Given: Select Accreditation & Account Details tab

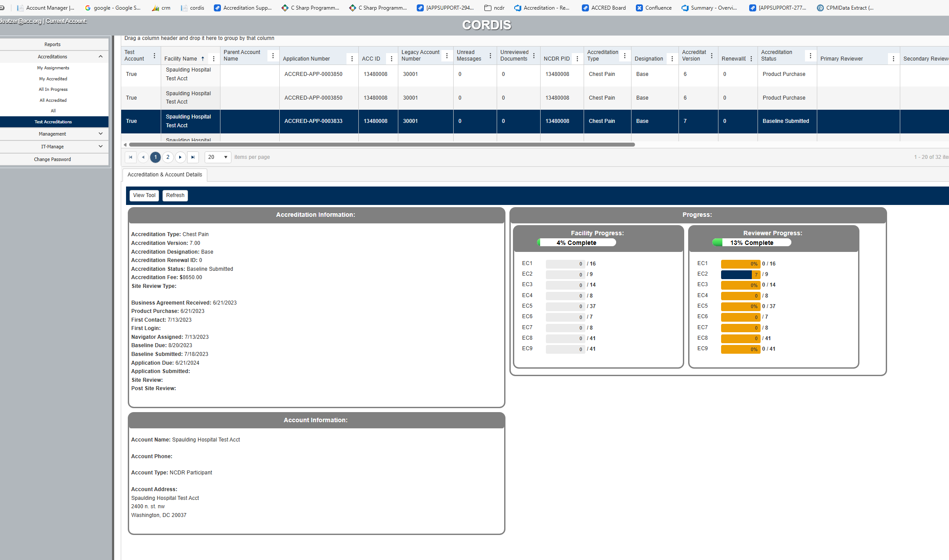Looking at the screenshot, I should tap(165, 175).
